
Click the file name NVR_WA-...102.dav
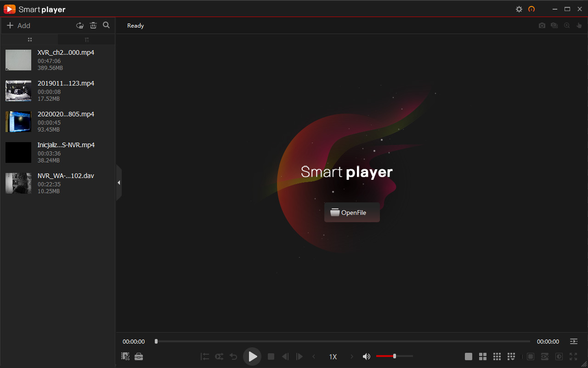click(x=66, y=176)
